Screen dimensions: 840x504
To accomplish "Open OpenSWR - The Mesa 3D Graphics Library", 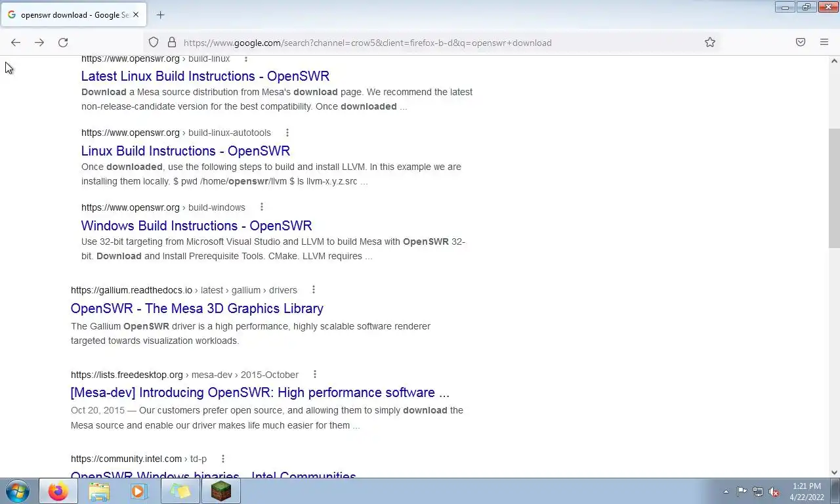I will (x=197, y=308).
